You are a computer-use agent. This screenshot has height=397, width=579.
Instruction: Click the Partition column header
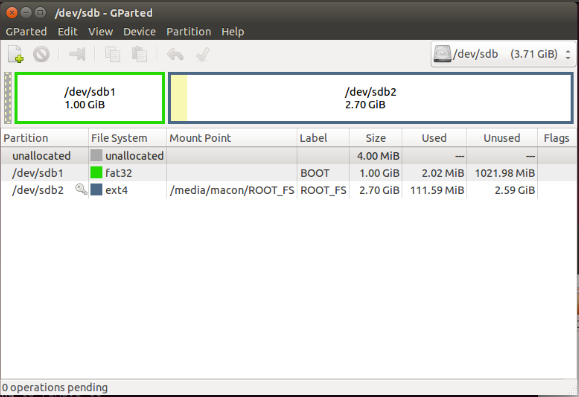[x=44, y=138]
